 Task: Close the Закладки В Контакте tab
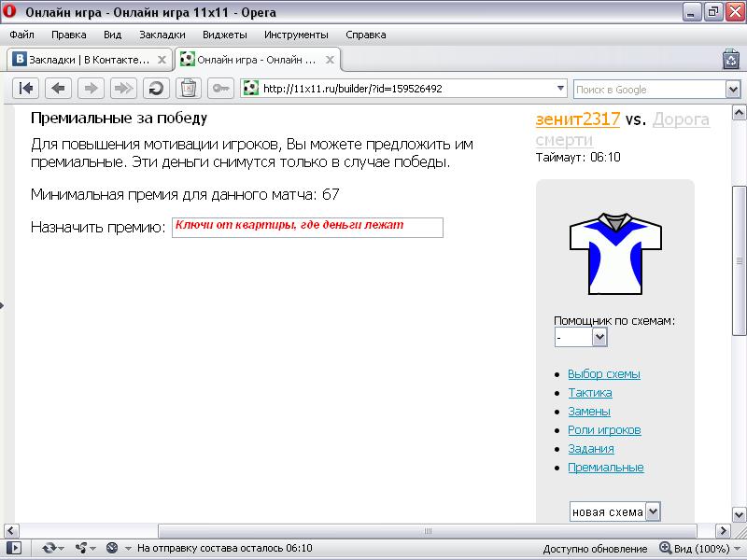162,60
